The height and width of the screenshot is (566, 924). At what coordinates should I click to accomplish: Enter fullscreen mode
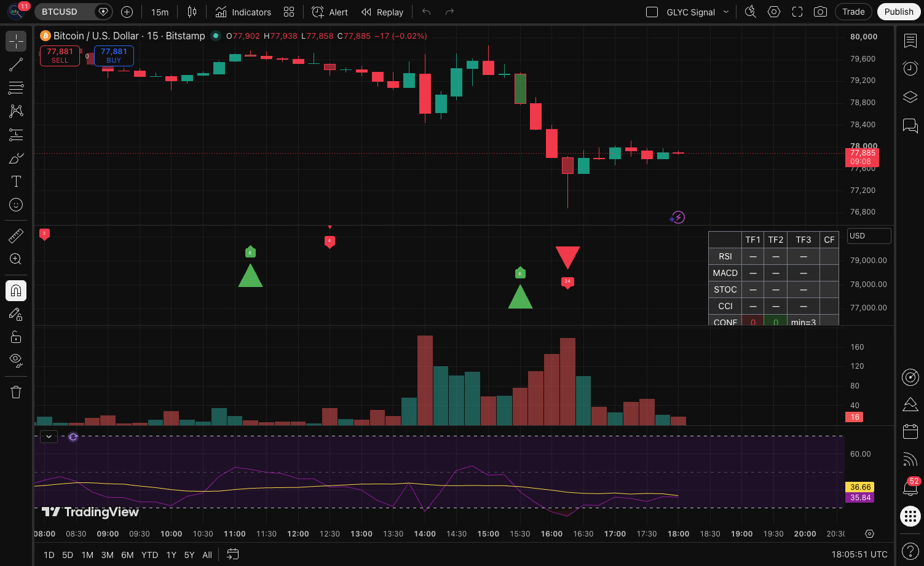[x=797, y=12]
